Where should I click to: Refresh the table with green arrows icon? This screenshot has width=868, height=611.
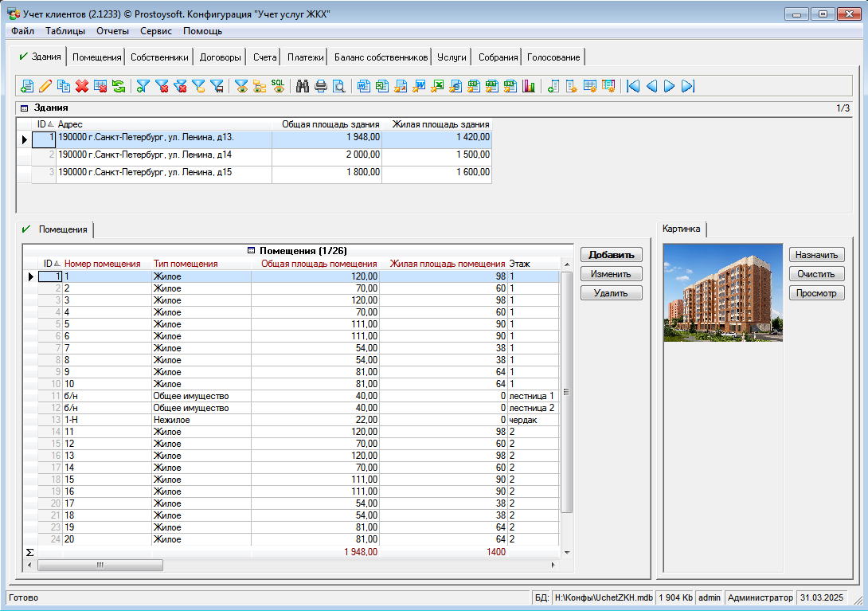[118, 86]
